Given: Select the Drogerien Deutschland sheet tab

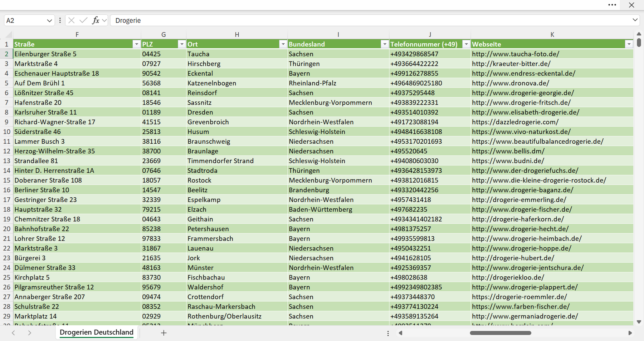Looking at the screenshot, I should 97,332.
